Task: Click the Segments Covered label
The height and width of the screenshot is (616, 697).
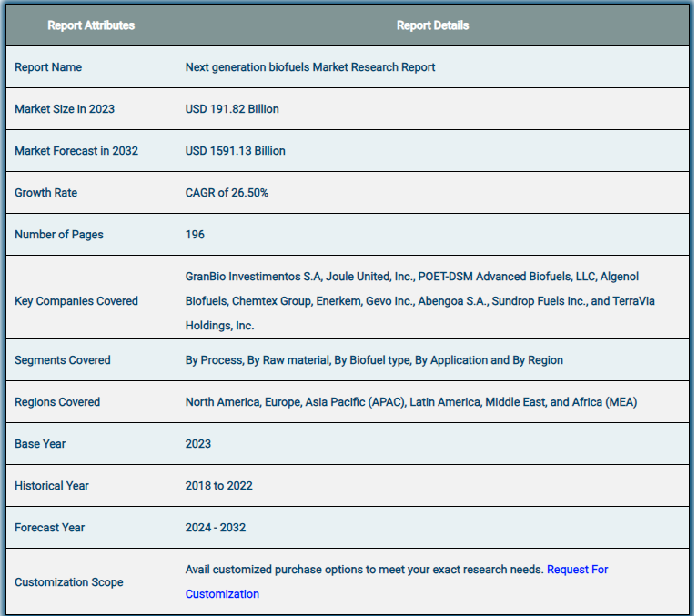Action: 62,360
